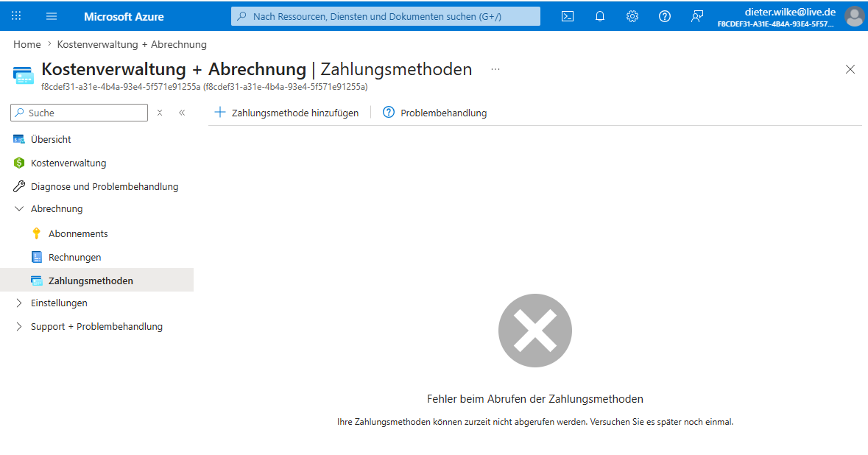The height and width of the screenshot is (455, 868).
Task: Focus the global resource search box
Action: [x=385, y=17]
